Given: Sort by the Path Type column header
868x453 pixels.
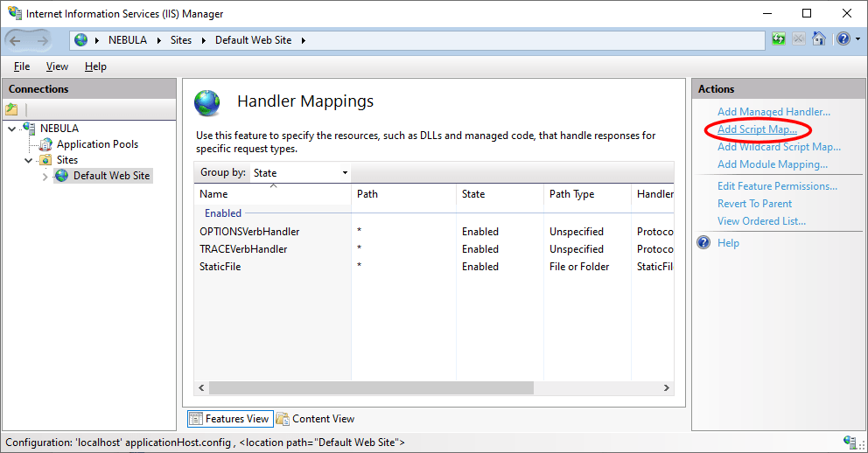Looking at the screenshot, I should pos(587,194).
